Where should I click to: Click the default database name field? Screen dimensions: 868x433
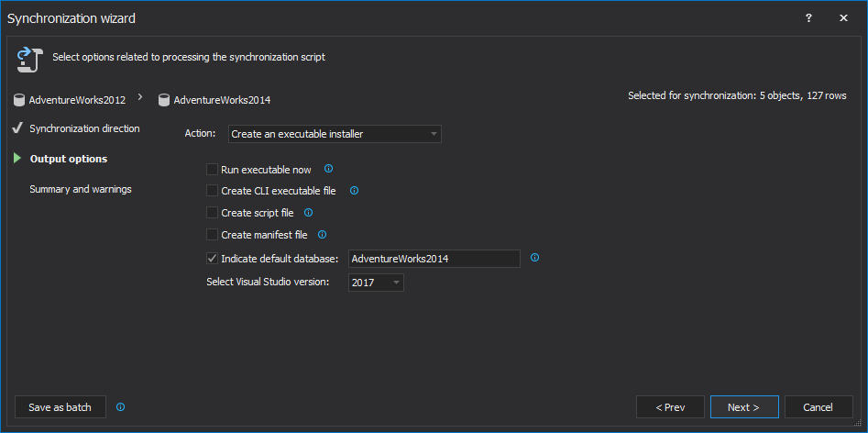click(434, 259)
